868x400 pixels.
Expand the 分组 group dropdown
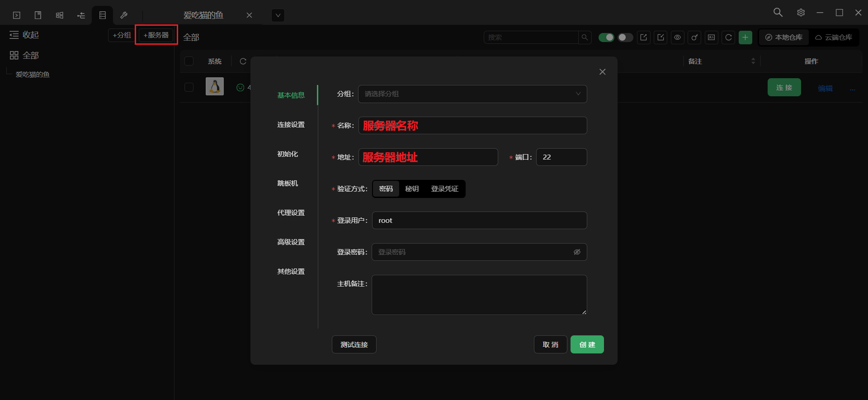(x=472, y=94)
